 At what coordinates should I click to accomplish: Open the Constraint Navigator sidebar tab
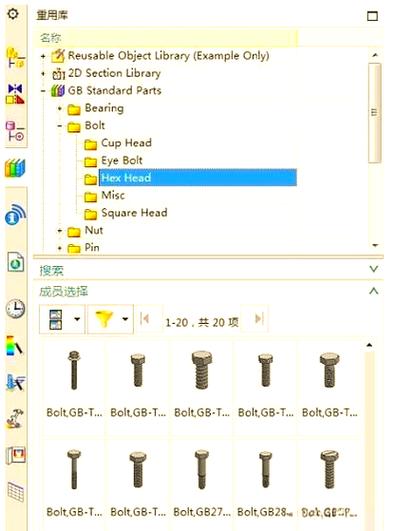click(15, 94)
